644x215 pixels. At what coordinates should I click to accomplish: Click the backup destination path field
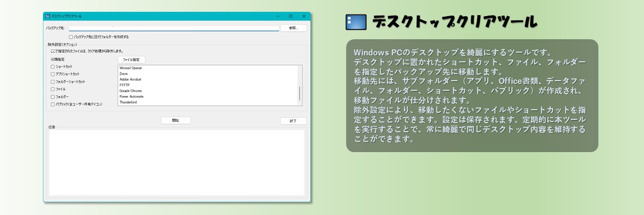tap(174, 28)
